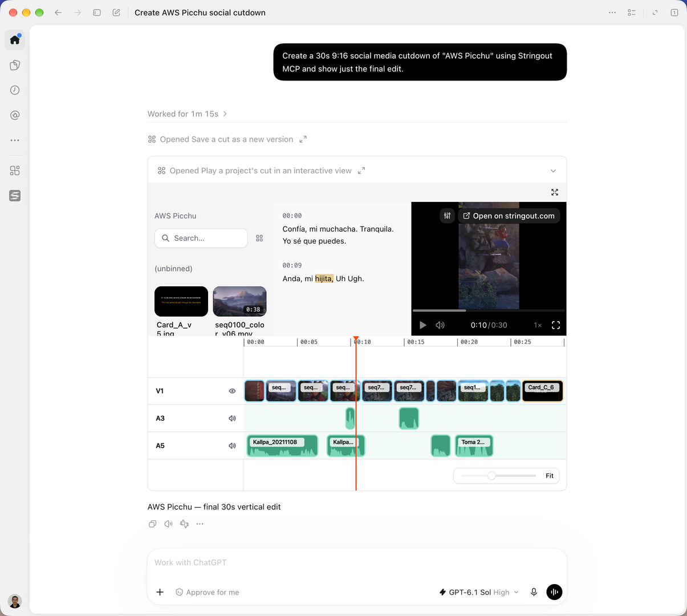Start dictation with microphone icon
Image resolution: width=687 pixels, height=616 pixels.
534,592
